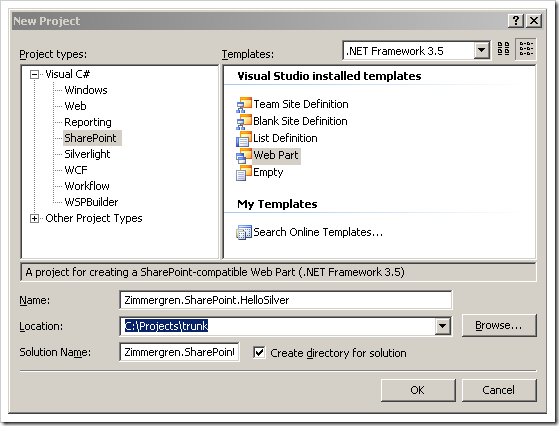Switch templates to small icons view
The height and width of the screenshot is (426, 559).
coord(526,48)
